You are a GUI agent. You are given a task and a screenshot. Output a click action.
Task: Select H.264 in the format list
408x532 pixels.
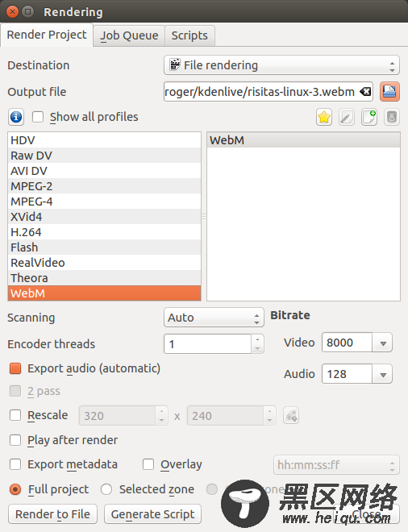point(104,232)
